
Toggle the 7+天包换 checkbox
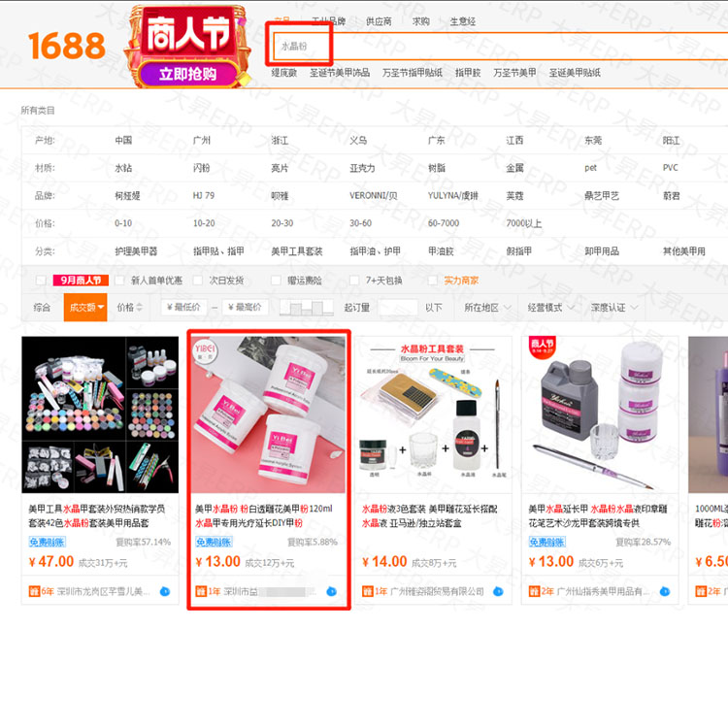pos(354,280)
